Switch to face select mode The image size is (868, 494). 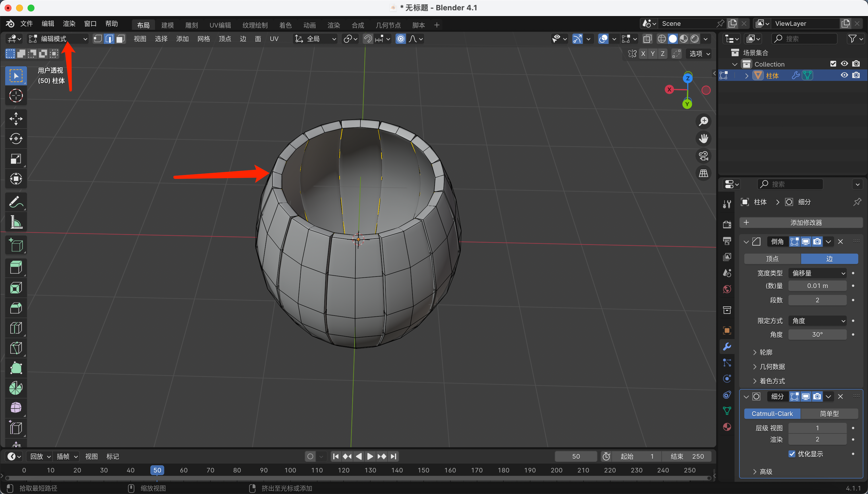(120, 39)
